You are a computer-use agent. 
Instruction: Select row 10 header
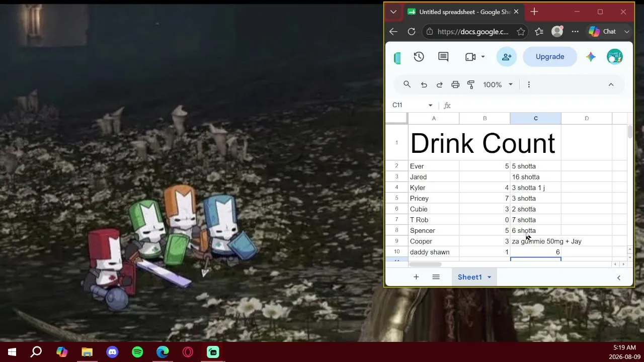(396, 252)
